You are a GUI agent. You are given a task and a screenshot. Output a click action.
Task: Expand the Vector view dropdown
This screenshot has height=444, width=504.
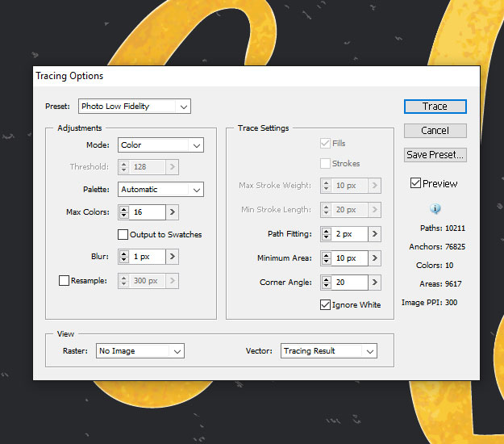[328, 351]
